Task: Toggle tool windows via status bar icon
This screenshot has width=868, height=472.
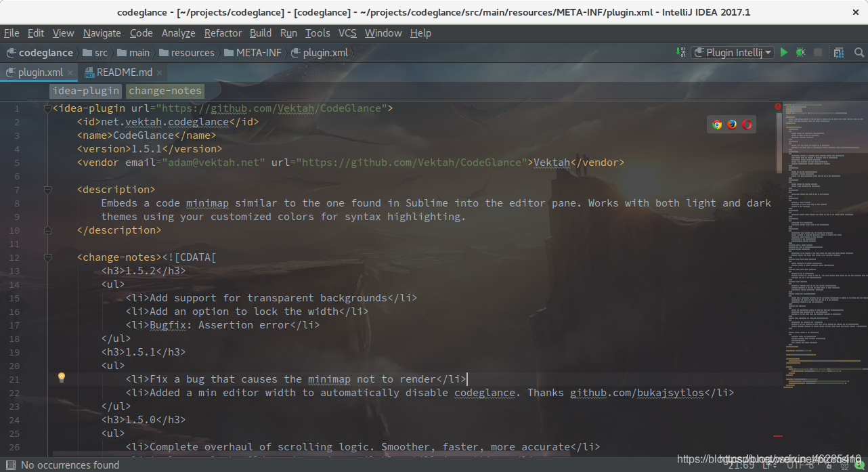Action: coord(10,465)
